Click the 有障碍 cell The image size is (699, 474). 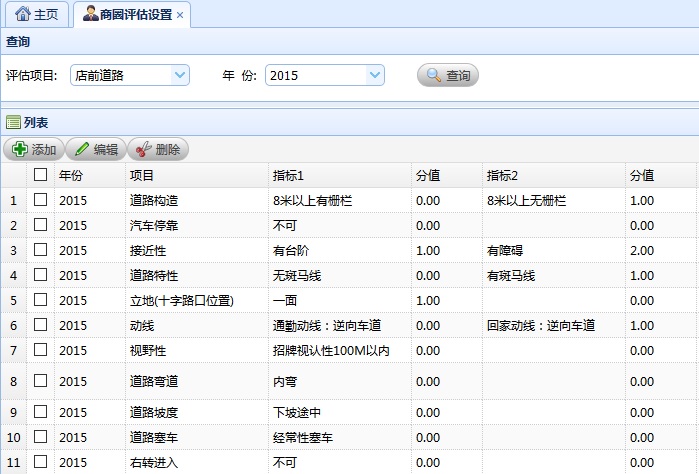[554, 250]
